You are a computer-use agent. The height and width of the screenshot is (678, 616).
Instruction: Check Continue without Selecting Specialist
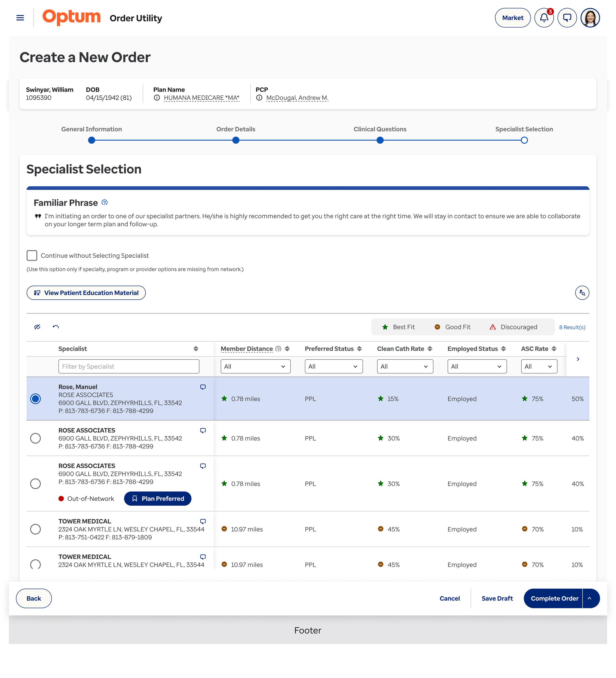pyautogui.click(x=32, y=256)
